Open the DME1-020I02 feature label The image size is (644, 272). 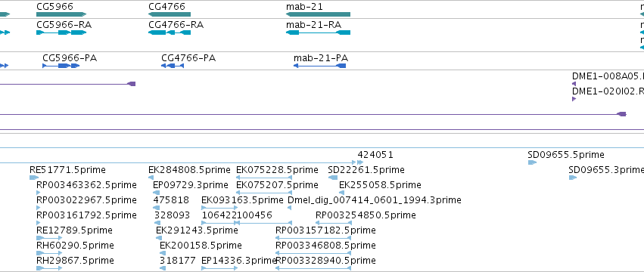tap(608, 91)
